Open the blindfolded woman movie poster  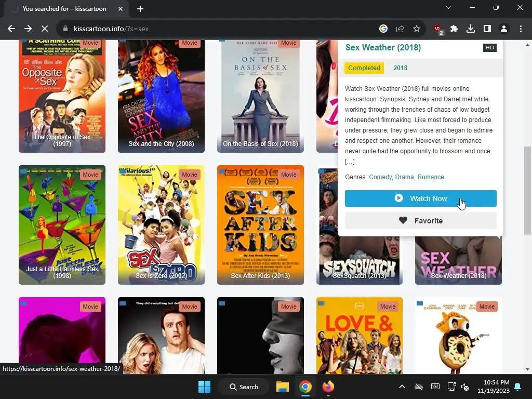tap(260, 336)
